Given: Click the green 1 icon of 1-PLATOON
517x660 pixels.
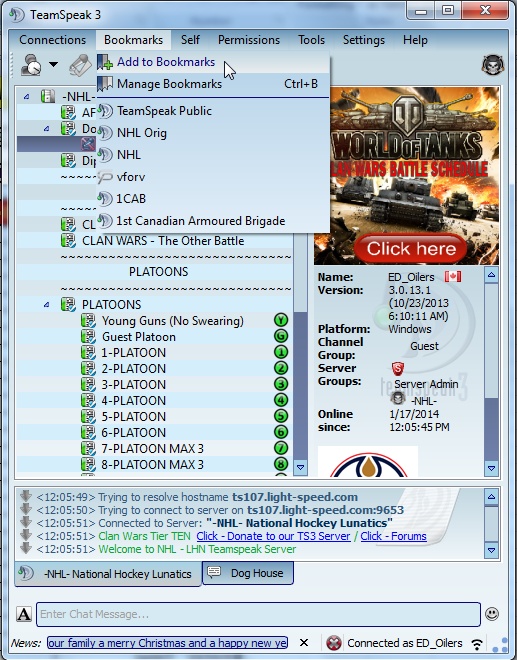Looking at the screenshot, I should (x=281, y=352).
